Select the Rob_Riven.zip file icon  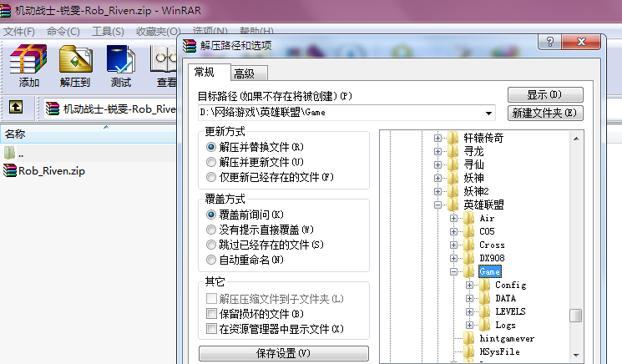pyautogui.click(x=10, y=171)
